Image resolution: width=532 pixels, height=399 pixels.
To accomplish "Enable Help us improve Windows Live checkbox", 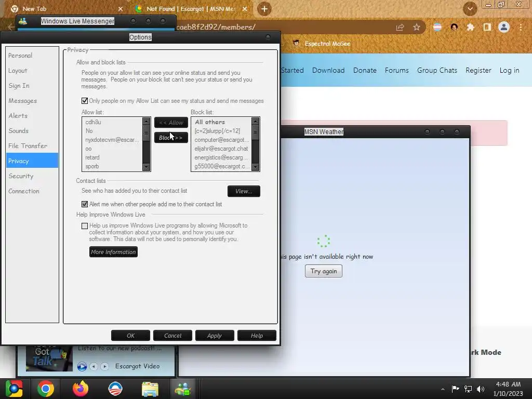I will click(x=85, y=226).
